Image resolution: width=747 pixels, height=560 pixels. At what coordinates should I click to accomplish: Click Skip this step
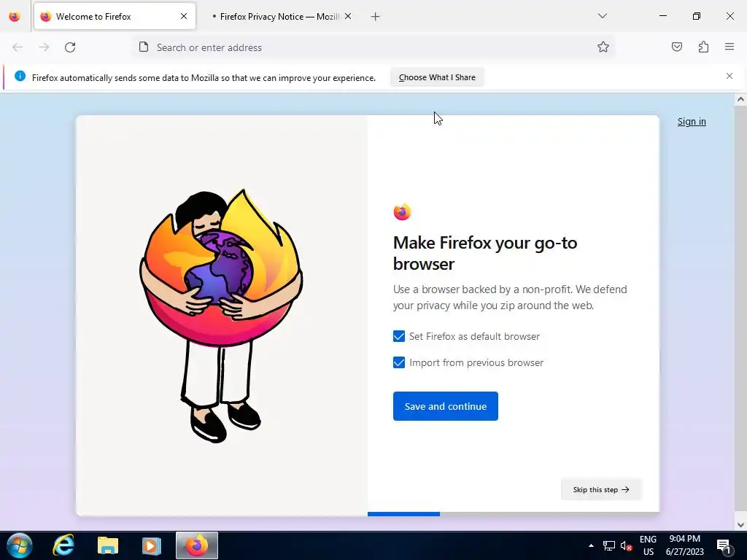point(601,489)
